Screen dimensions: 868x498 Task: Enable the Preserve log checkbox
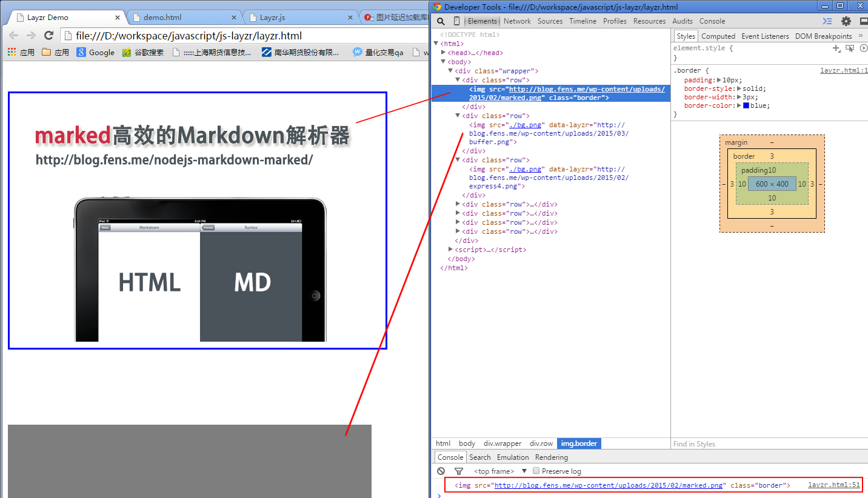[536, 471]
